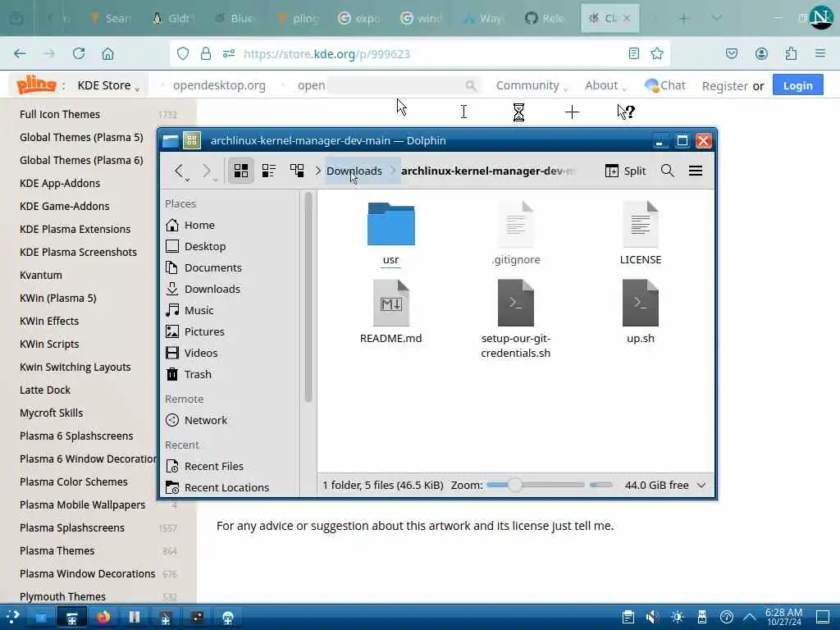Switch Dolphin to Details tree view mode

[297, 171]
